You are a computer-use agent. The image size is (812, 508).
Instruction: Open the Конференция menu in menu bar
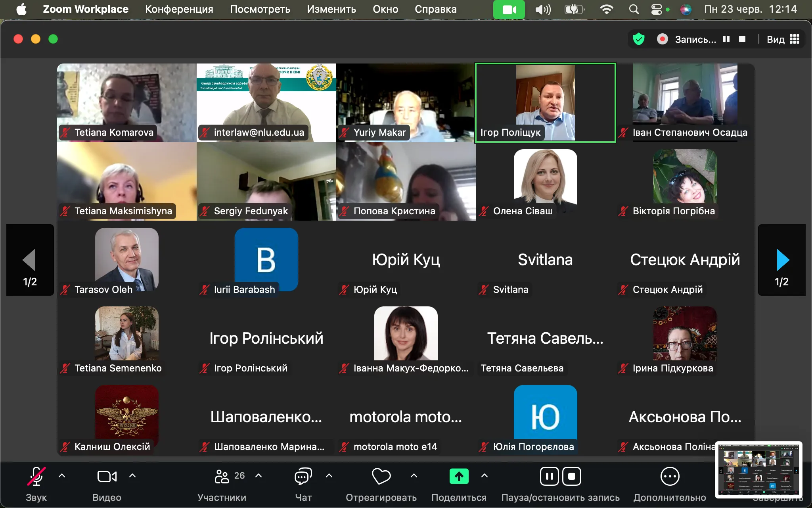click(x=179, y=9)
